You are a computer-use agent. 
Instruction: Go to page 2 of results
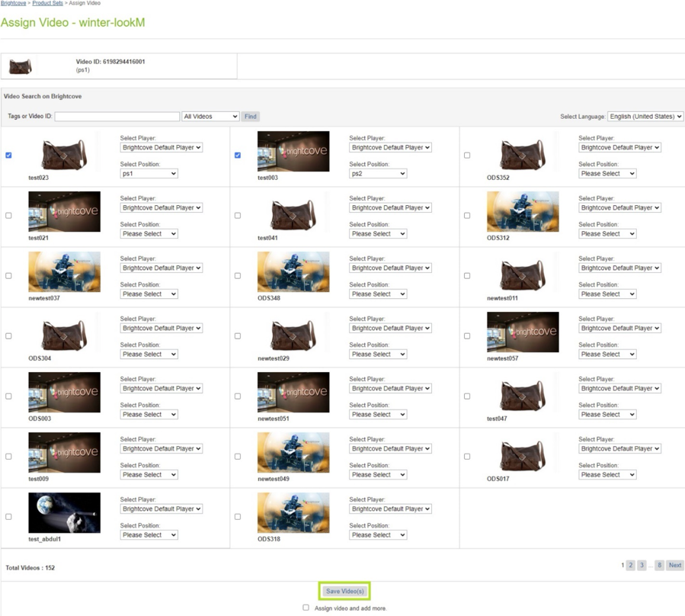click(631, 565)
